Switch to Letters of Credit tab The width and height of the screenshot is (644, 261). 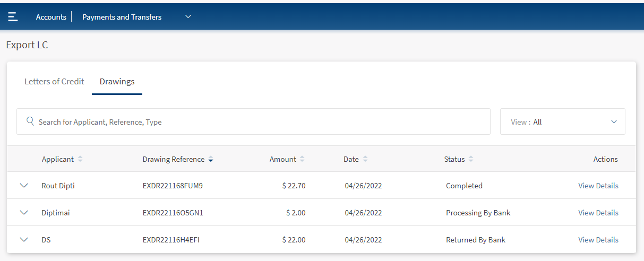pos(54,82)
